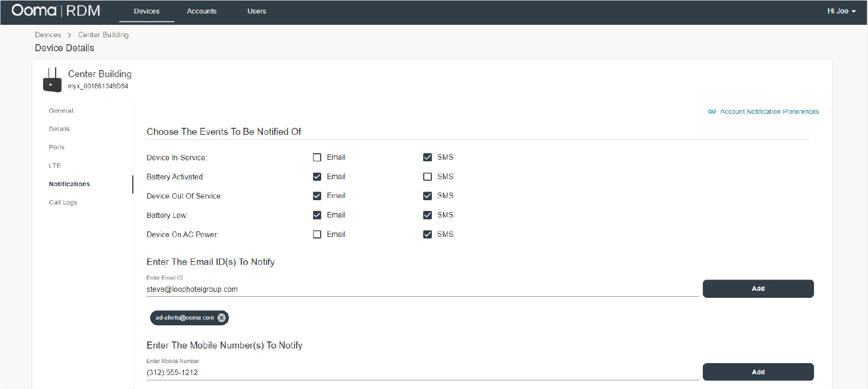Click the Ooma RDM logo
The height and width of the screenshot is (389, 868).
[x=56, y=11]
